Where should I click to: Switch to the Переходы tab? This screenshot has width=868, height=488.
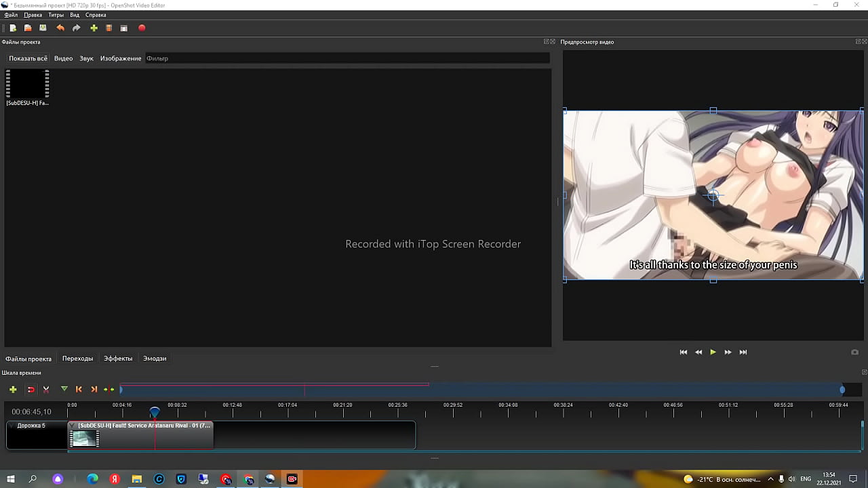click(77, 359)
